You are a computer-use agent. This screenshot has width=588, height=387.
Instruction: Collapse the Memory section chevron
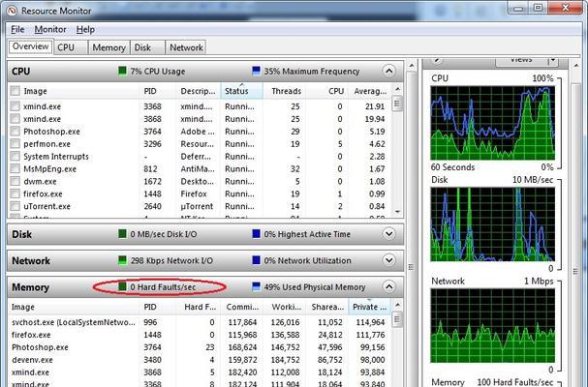pyautogui.click(x=388, y=287)
